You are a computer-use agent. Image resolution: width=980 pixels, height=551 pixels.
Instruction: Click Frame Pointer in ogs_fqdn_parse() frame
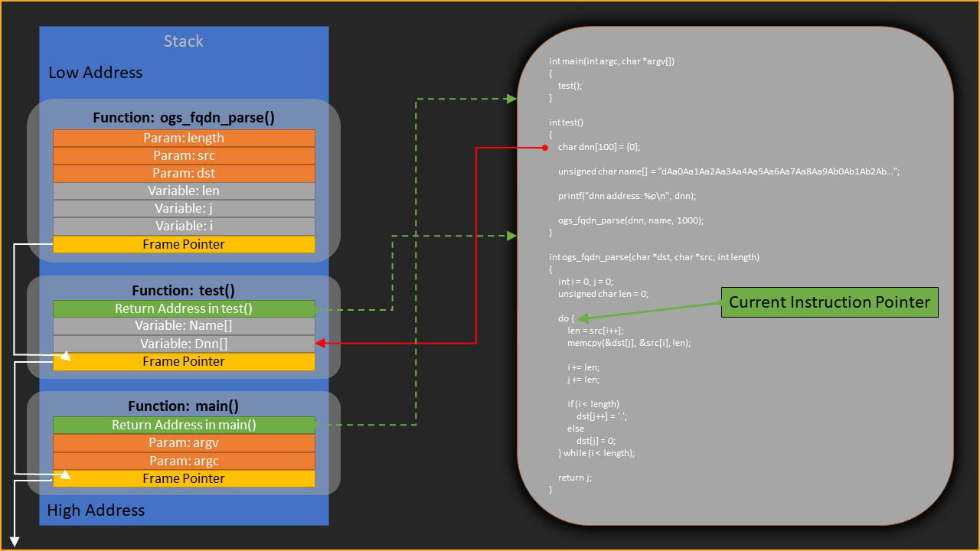coord(184,244)
